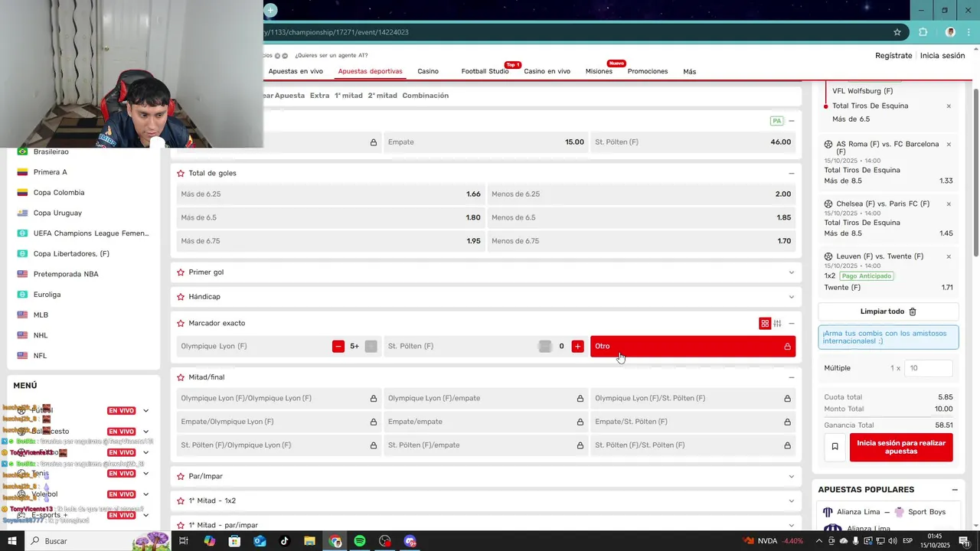Open Microsoft Store from the taskbar

(x=234, y=541)
